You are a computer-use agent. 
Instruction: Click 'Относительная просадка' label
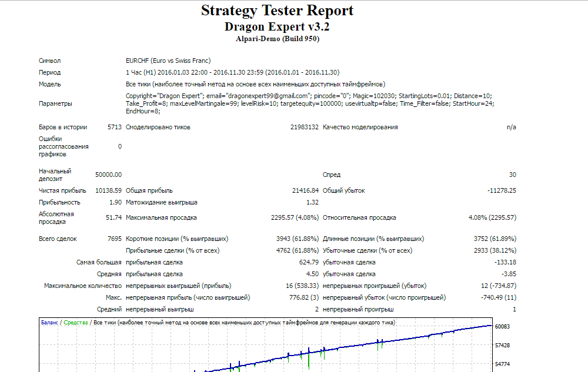pyautogui.click(x=359, y=217)
